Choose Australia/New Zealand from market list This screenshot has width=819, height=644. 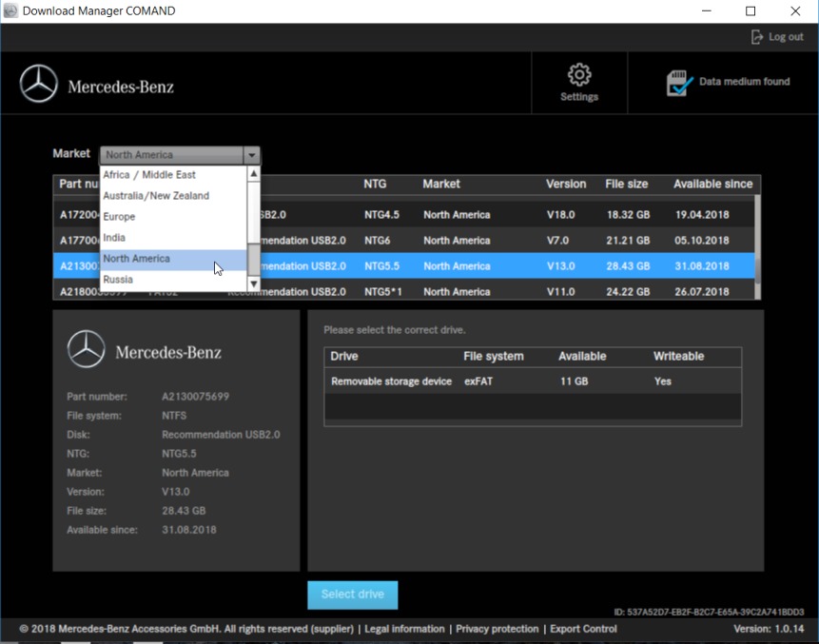pos(173,196)
